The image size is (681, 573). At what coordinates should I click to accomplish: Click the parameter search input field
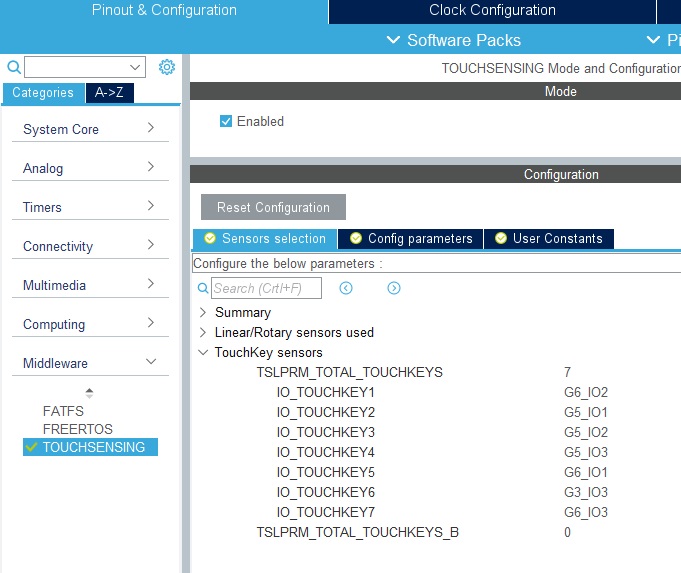pyautogui.click(x=266, y=288)
